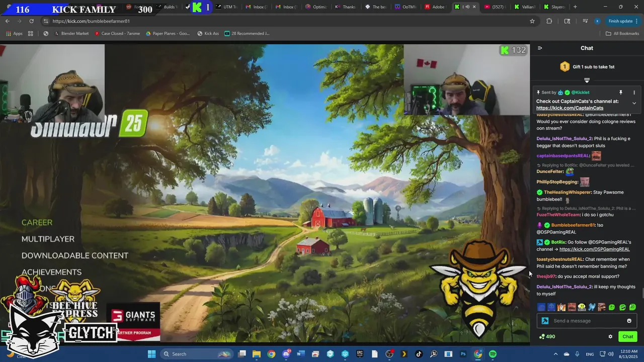This screenshot has height=362, width=644.
Task: Open the ACHIEVEMENTS menu option
Action: [51, 272]
